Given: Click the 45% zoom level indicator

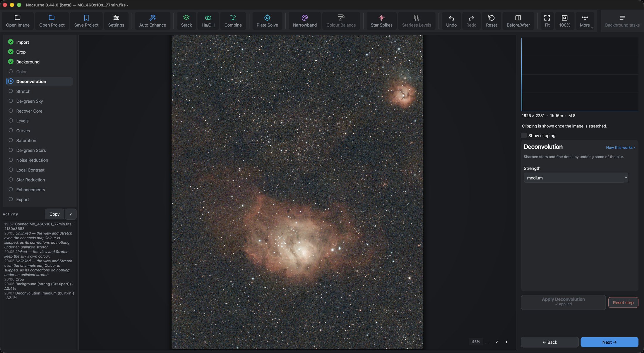Looking at the screenshot, I should [476, 342].
